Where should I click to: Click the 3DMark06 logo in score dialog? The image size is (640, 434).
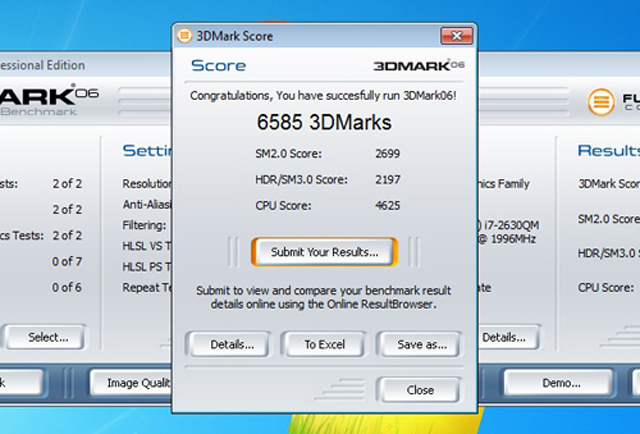(x=419, y=65)
